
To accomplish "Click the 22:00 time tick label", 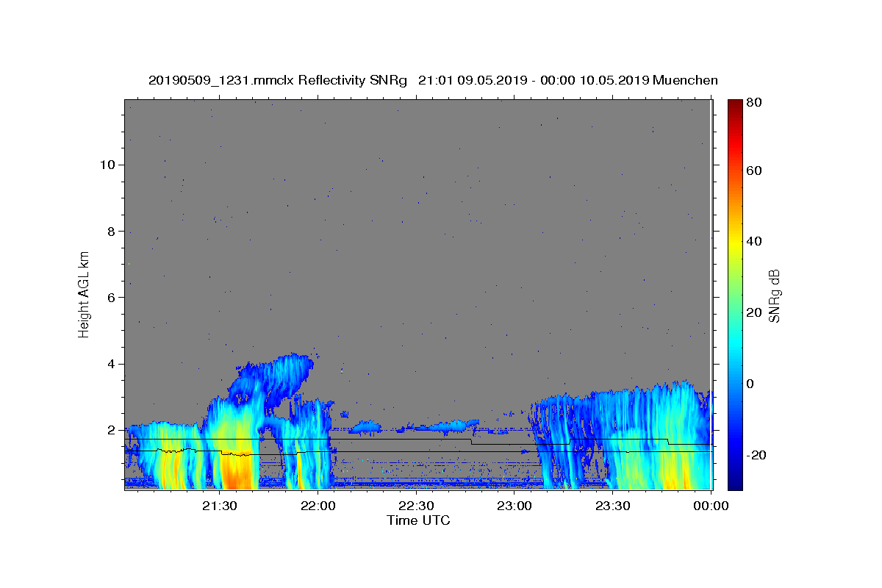I will (318, 506).
